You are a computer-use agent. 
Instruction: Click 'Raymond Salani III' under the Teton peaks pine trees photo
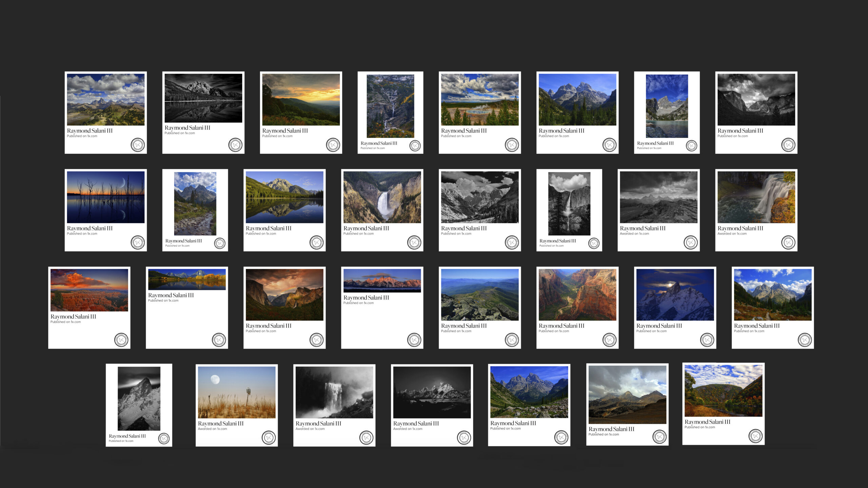click(561, 131)
